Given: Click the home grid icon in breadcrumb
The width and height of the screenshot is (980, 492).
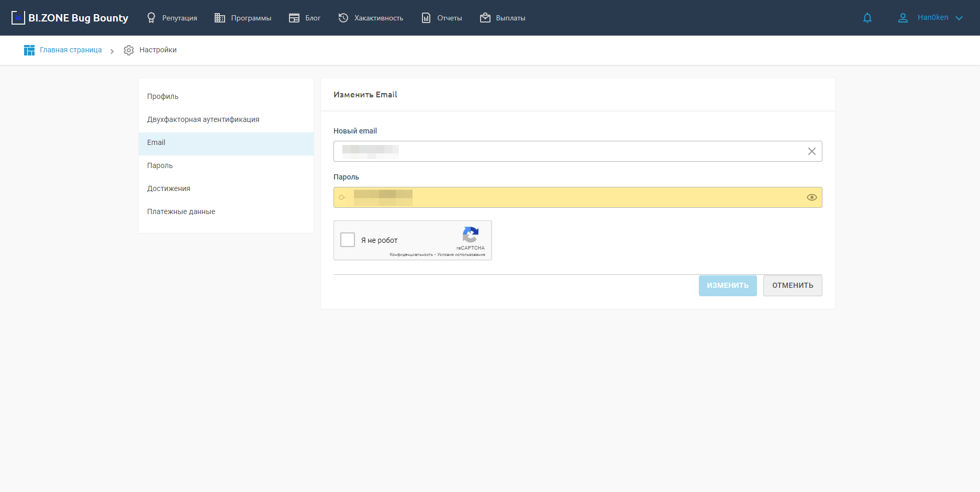Looking at the screenshot, I should 29,50.
